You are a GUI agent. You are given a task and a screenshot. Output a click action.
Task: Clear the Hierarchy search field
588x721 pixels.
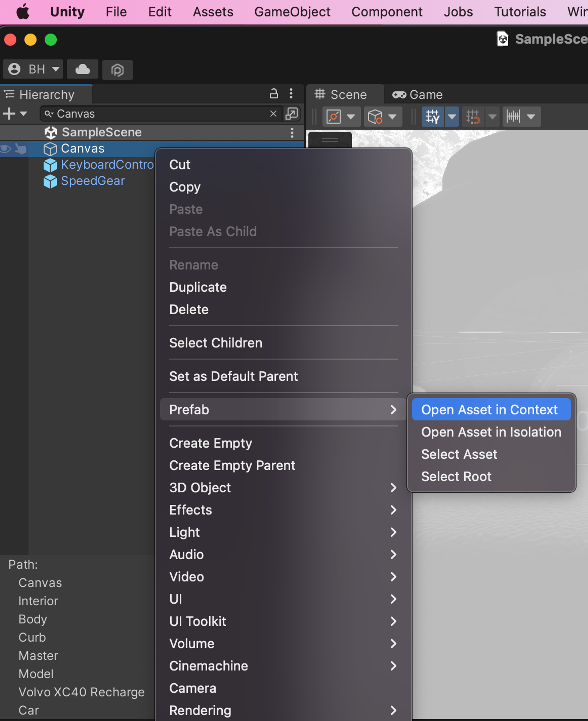click(273, 114)
